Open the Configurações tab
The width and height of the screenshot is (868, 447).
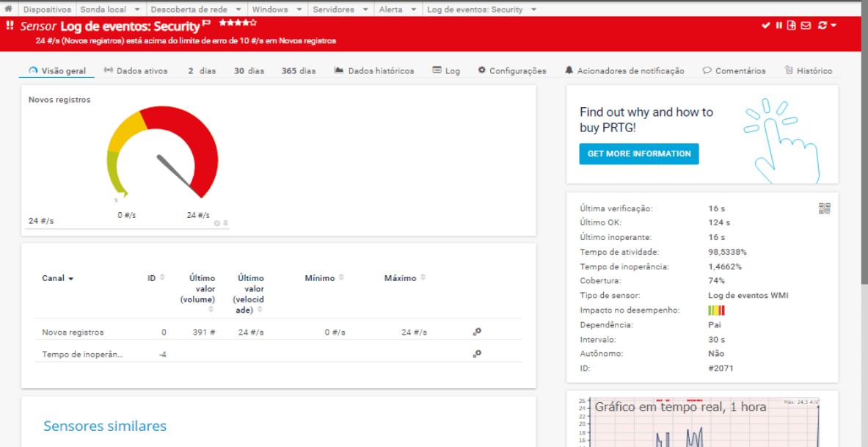512,71
